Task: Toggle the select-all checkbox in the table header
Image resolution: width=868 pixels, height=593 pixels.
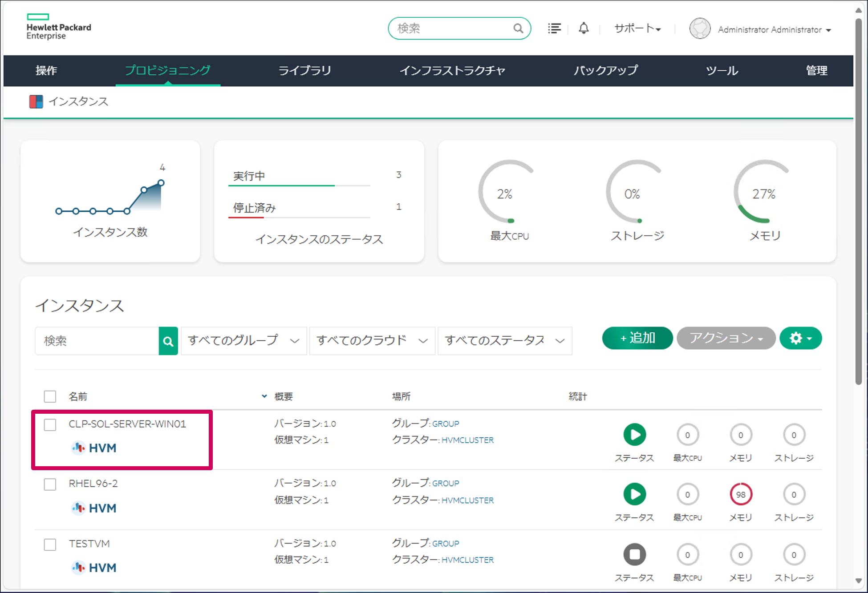Action: coord(50,396)
